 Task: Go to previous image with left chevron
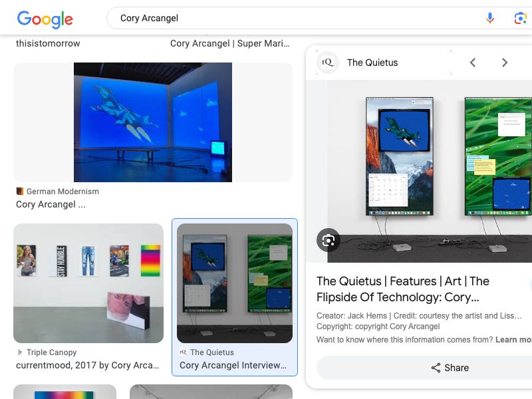473,63
